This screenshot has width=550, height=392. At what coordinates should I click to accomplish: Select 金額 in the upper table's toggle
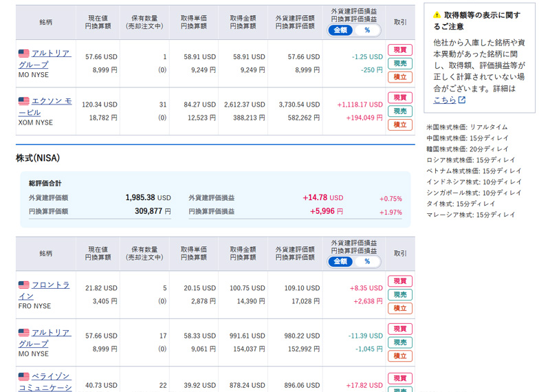pyautogui.click(x=341, y=30)
